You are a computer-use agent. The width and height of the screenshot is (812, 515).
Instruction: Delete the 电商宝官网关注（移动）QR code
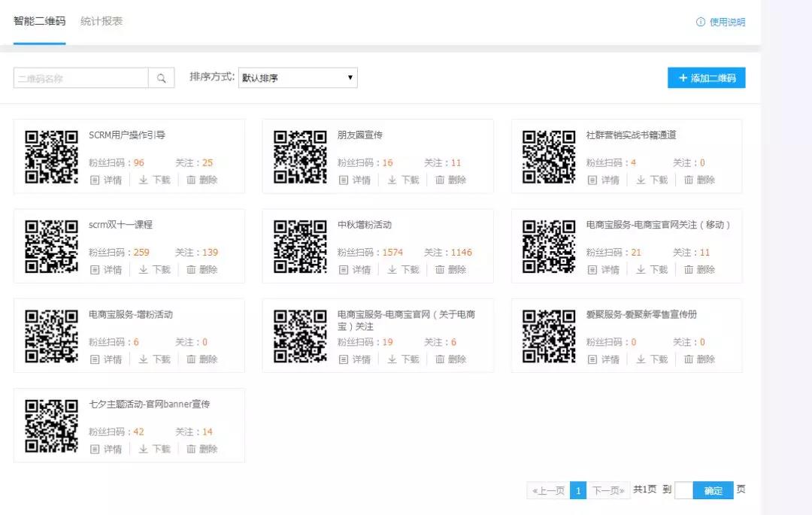(x=700, y=269)
